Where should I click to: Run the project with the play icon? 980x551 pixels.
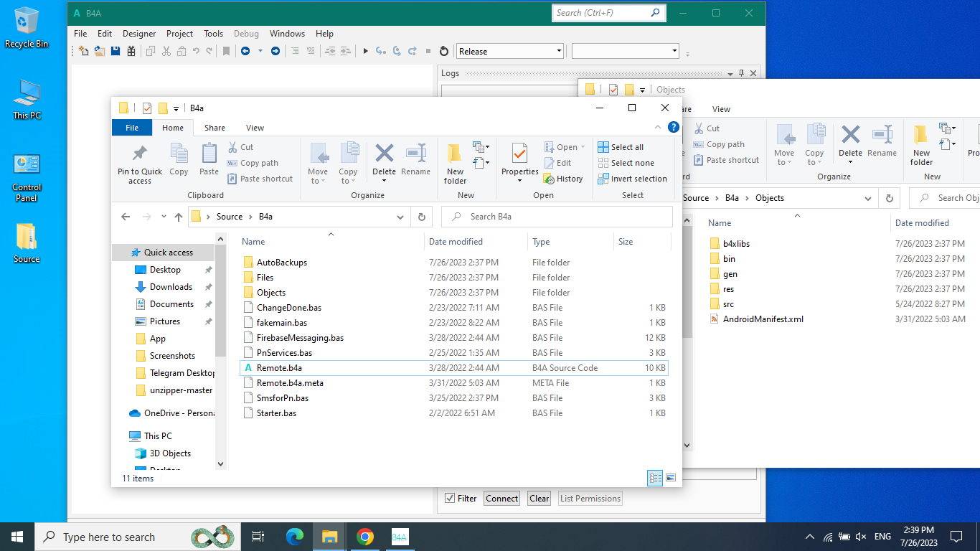[x=365, y=51]
